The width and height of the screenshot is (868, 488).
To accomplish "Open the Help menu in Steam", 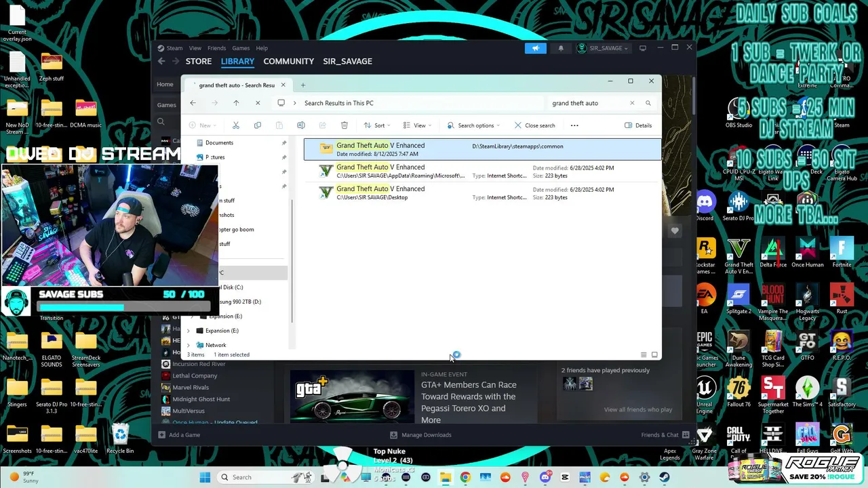I will pyautogui.click(x=262, y=48).
